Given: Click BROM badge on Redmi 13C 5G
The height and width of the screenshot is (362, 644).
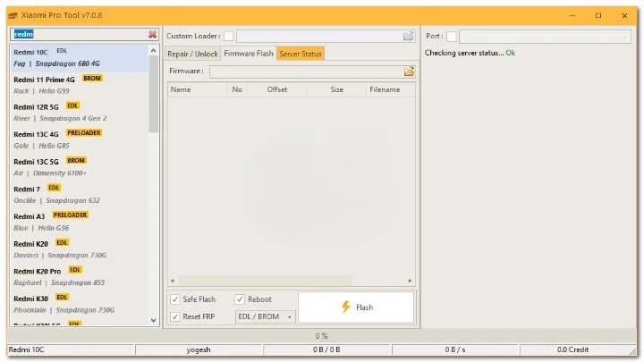Looking at the screenshot, I should pos(76,161).
